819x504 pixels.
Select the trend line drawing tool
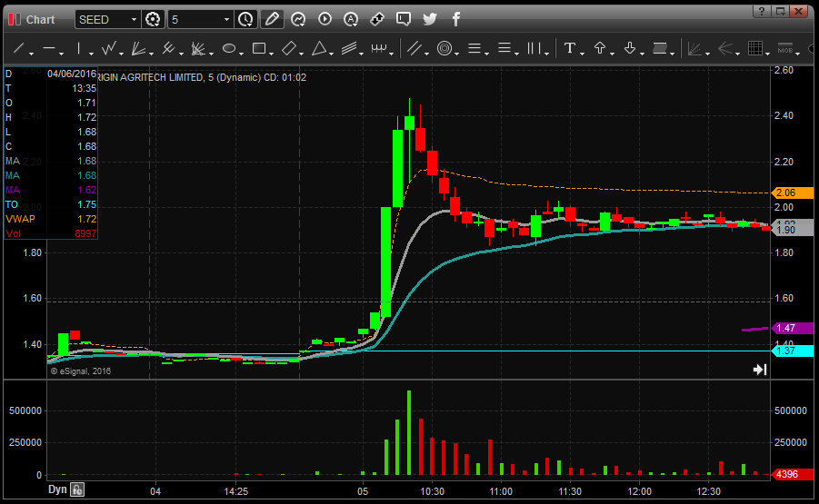19,48
